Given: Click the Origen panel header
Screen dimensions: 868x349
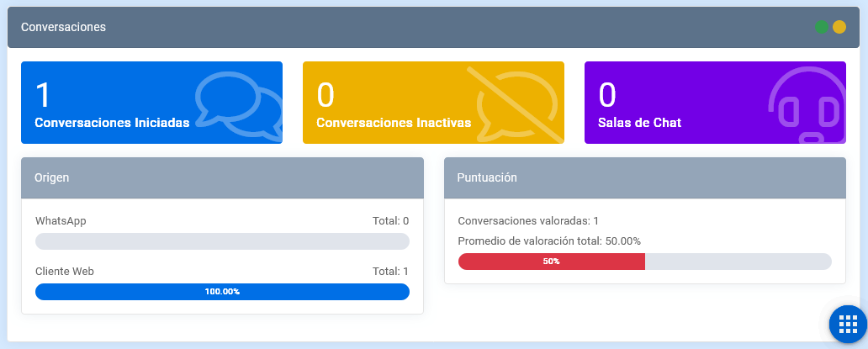Looking at the screenshot, I should pyautogui.click(x=222, y=177).
